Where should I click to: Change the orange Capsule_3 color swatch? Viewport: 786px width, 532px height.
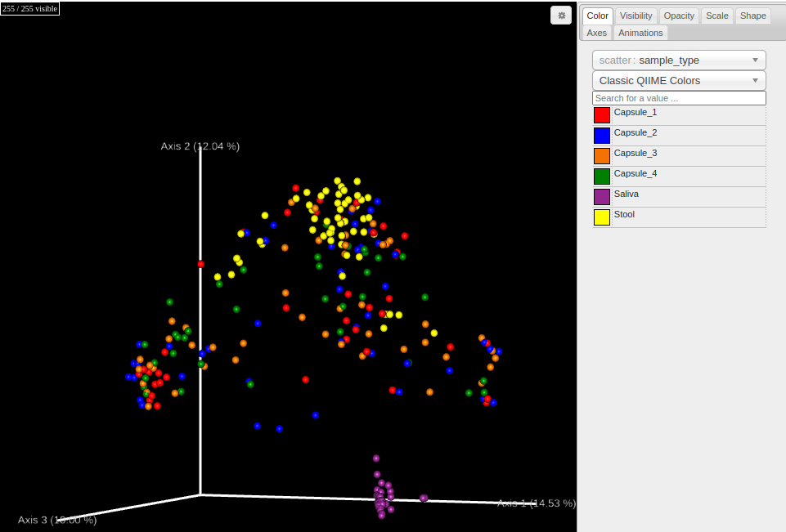tap(601, 156)
